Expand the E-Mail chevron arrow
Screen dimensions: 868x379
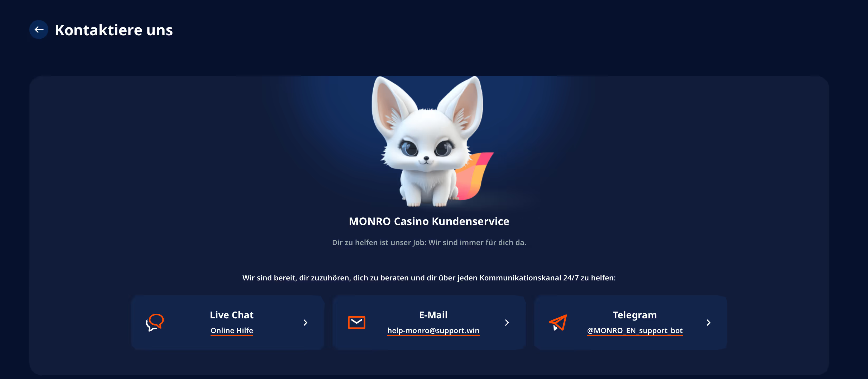(507, 322)
